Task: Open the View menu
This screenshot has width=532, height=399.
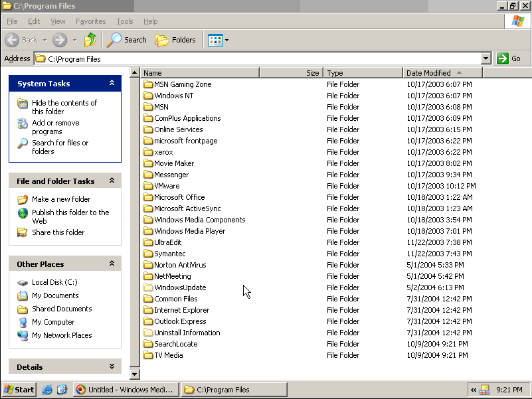Action: click(x=58, y=21)
